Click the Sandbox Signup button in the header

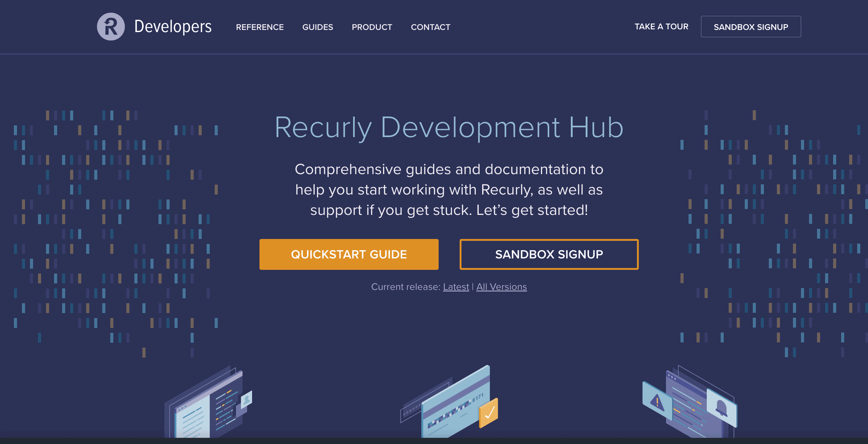click(x=751, y=27)
